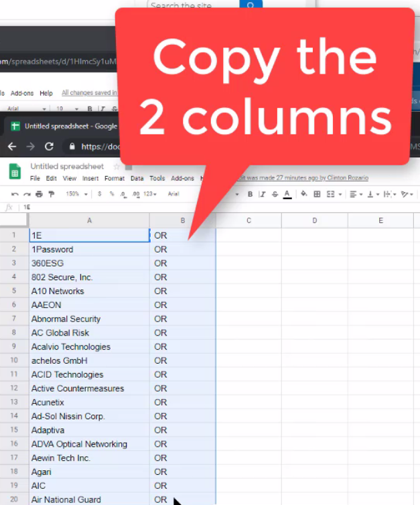Open the 150% zoom dropdown
The width and height of the screenshot is (420, 505).
[76, 194]
